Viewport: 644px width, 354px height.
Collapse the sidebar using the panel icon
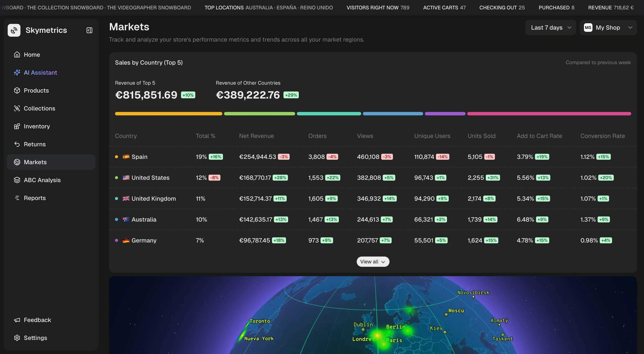89,30
